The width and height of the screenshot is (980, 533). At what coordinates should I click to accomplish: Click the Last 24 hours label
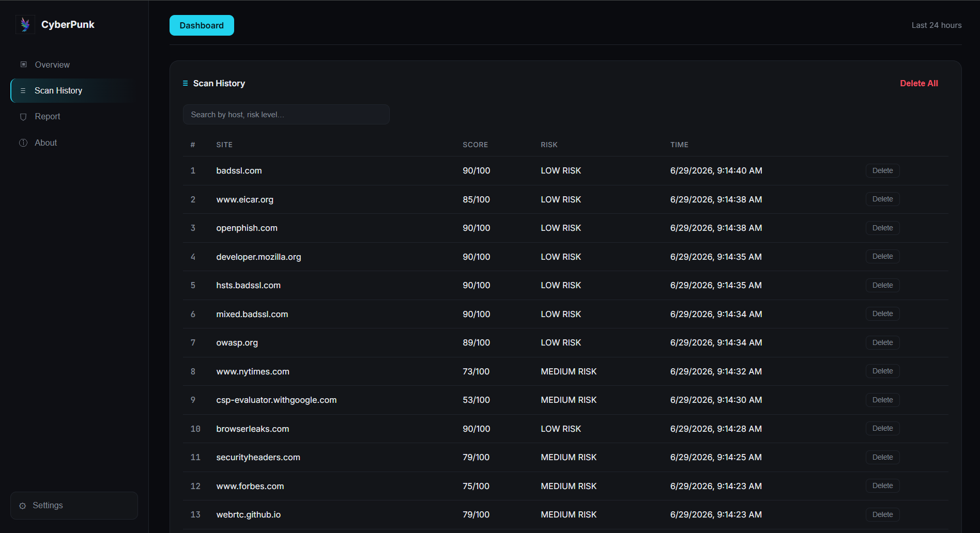click(936, 25)
